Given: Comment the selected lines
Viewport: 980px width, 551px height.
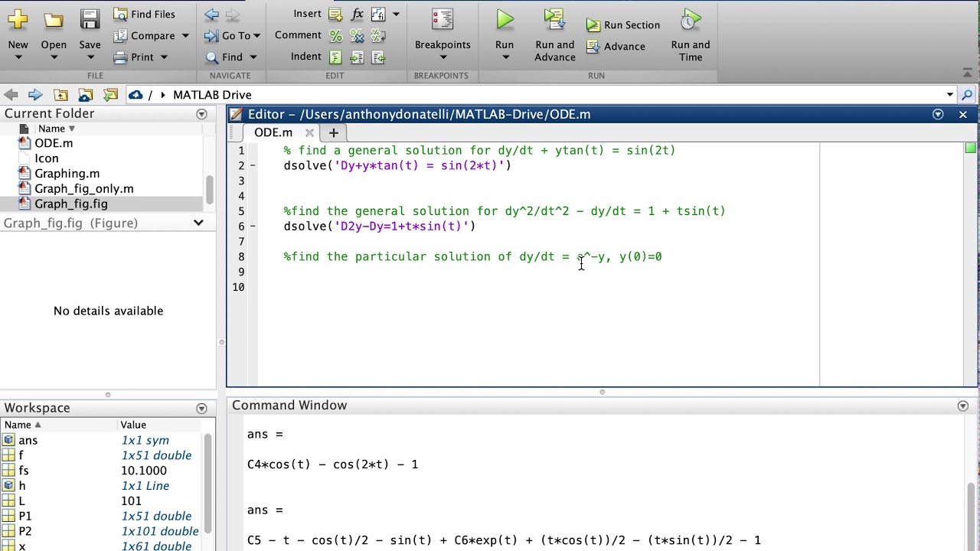Looking at the screenshot, I should tap(335, 35).
